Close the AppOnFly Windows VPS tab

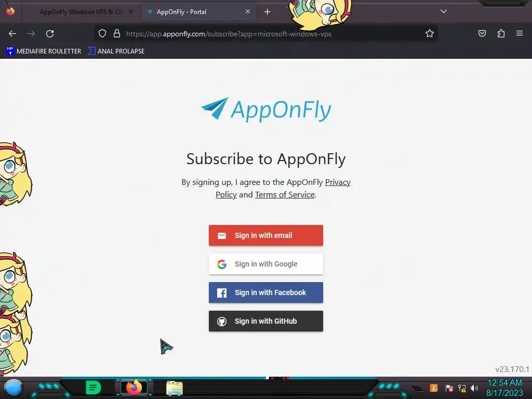(130, 11)
